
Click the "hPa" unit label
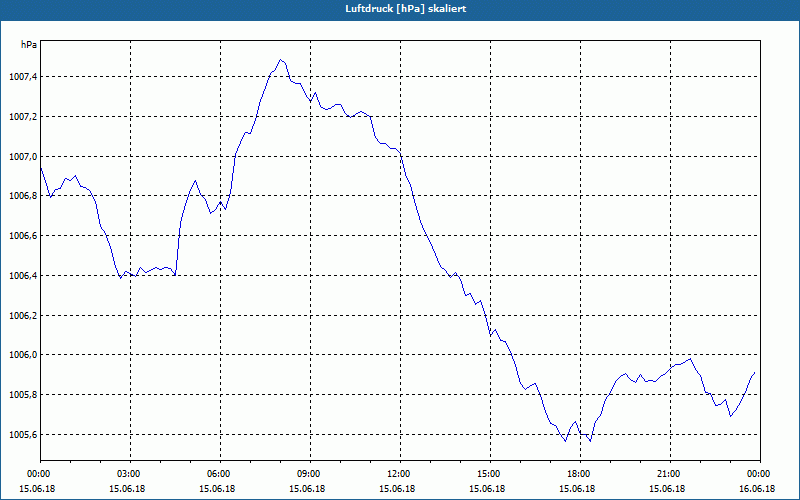click(x=29, y=45)
